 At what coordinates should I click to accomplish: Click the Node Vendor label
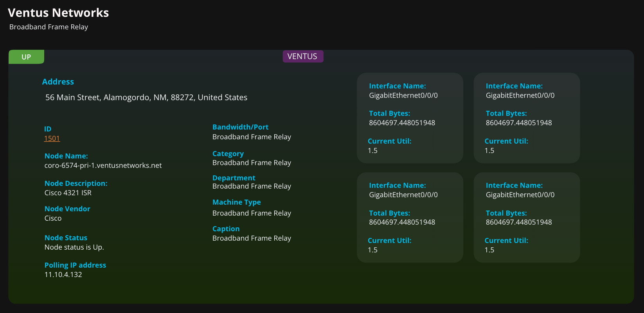[x=67, y=209]
